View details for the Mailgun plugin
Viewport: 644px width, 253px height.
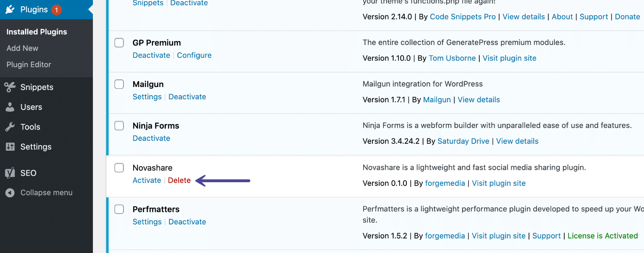pos(479,99)
